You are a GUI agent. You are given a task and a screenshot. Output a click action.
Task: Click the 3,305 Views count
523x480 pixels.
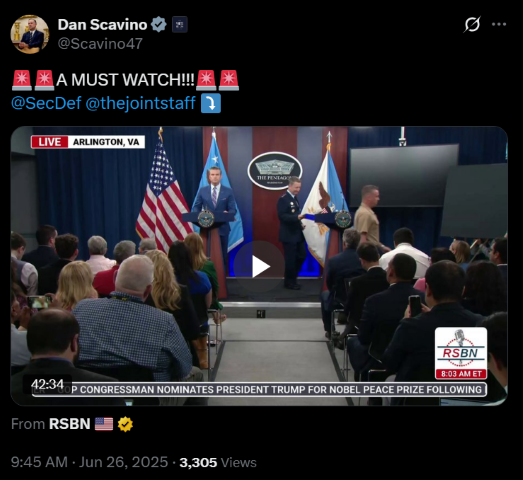point(218,463)
